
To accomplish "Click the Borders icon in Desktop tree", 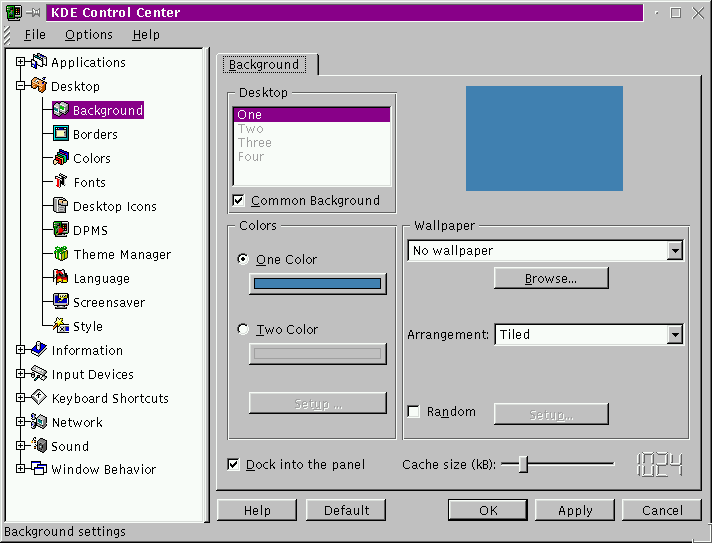I will pyautogui.click(x=61, y=134).
